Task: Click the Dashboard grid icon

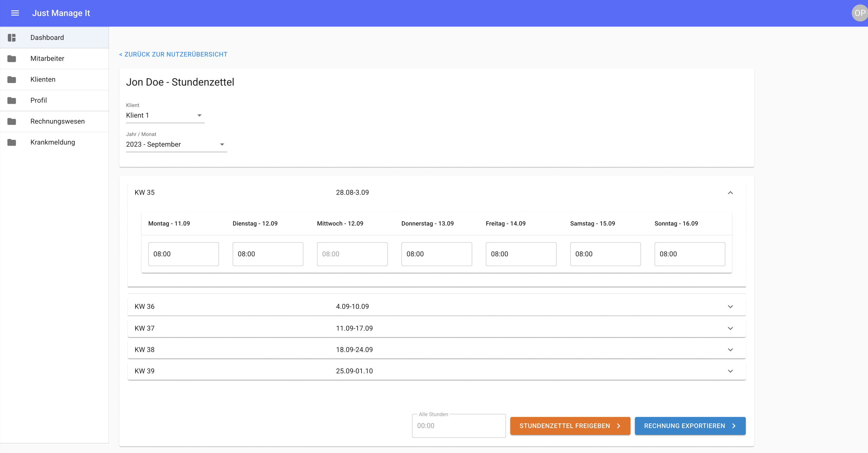Action: (x=12, y=38)
